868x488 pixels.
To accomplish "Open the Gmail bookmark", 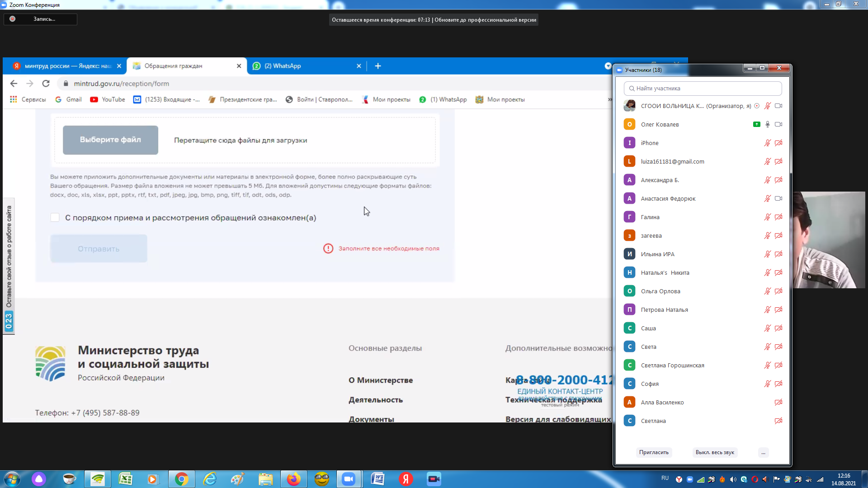I will click(x=69, y=99).
